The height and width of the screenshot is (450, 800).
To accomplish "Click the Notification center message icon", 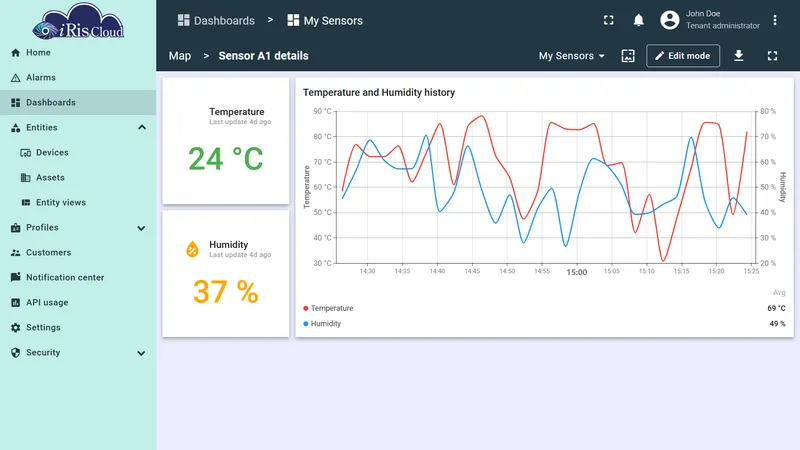I will [15, 277].
